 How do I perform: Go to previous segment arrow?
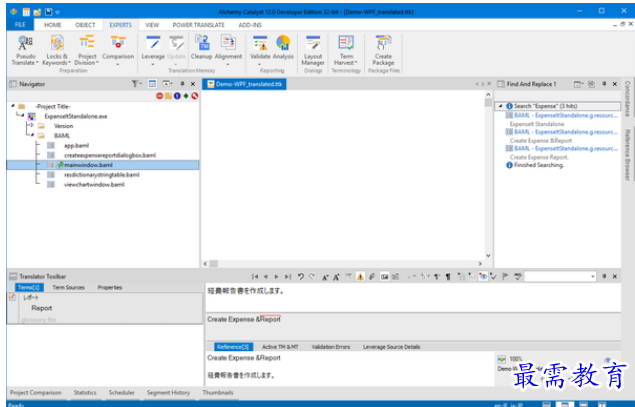266,277
